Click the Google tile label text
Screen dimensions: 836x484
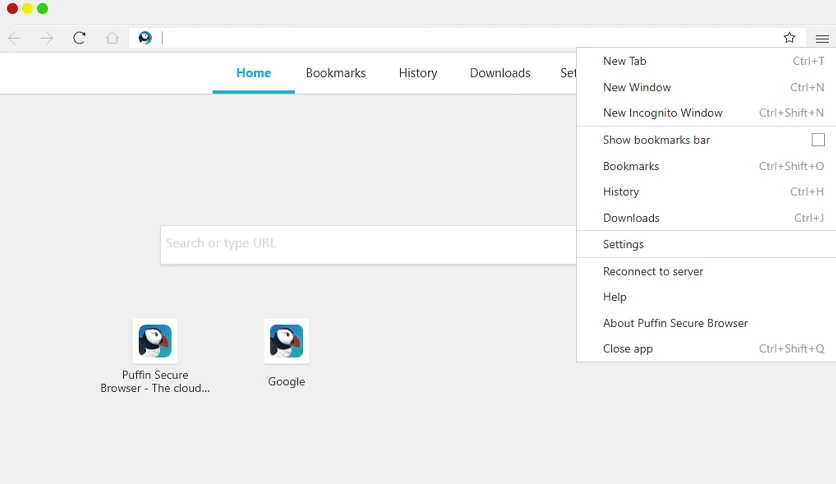(286, 382)
